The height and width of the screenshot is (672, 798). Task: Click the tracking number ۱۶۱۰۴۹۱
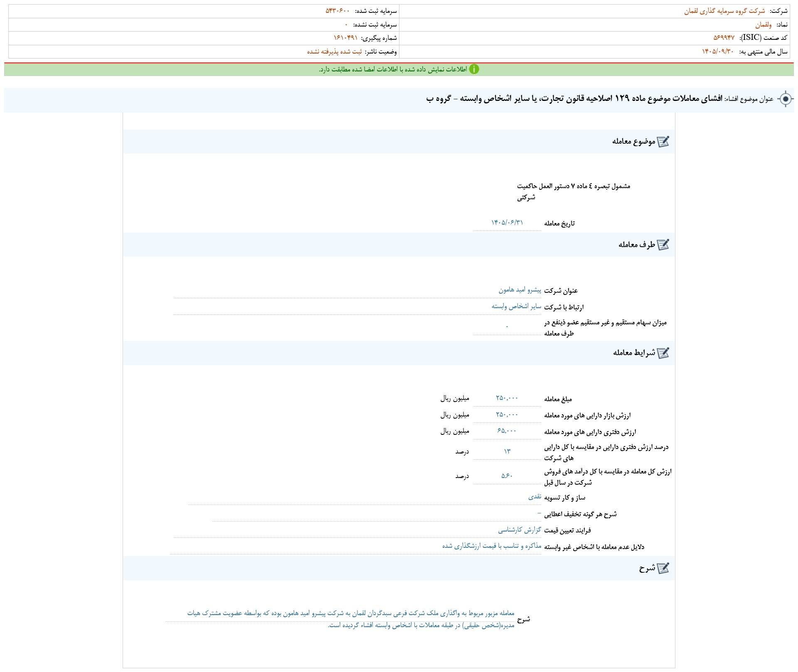(x=345, y=38)
